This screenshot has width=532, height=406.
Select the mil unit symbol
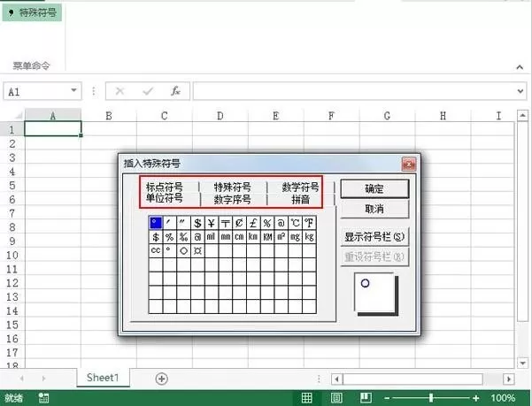[212, 237]
